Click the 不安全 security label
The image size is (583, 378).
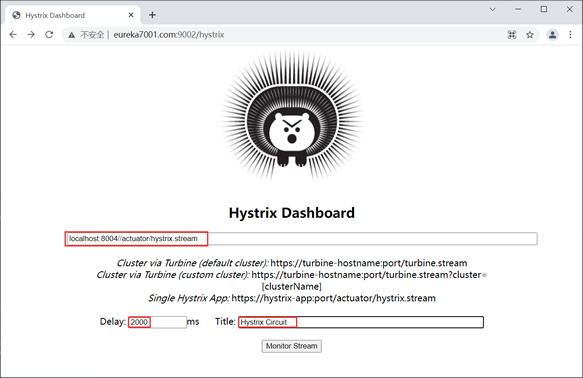pyautogui.click(x=92, y=35)
